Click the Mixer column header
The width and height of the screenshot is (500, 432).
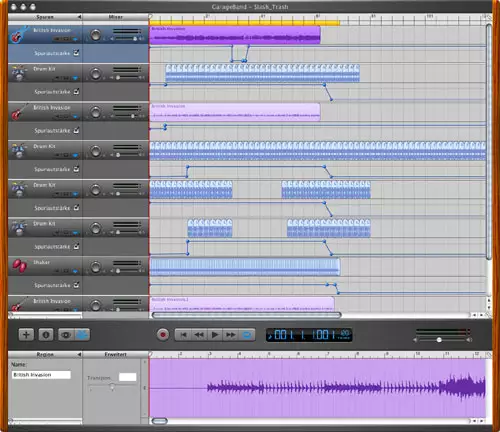[x=115, y=17]
